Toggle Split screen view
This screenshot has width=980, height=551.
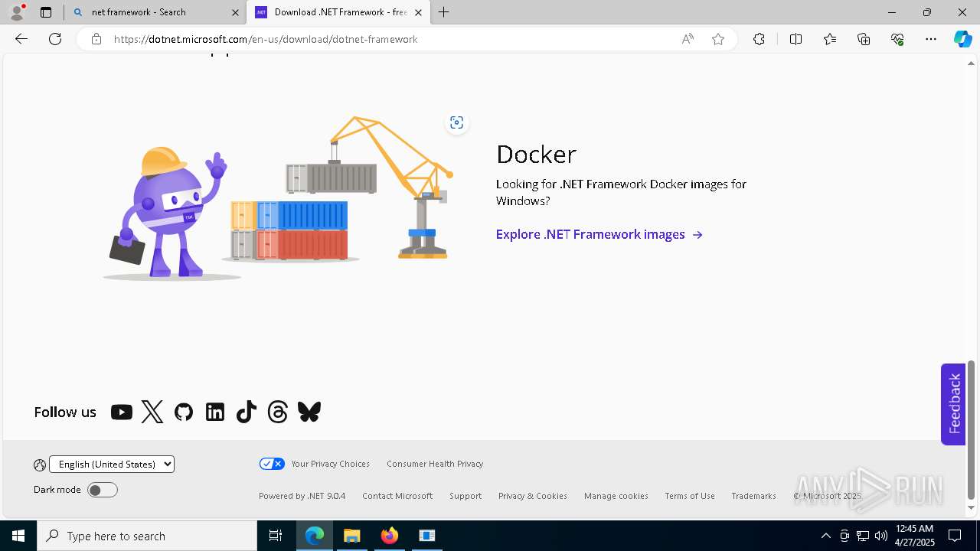click(x=795, y=39)
